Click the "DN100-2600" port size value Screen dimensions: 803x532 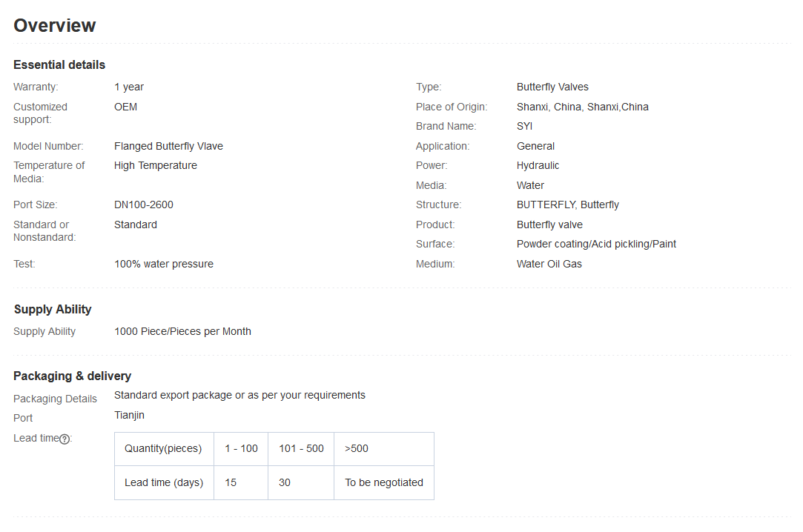tap(144, 205)
